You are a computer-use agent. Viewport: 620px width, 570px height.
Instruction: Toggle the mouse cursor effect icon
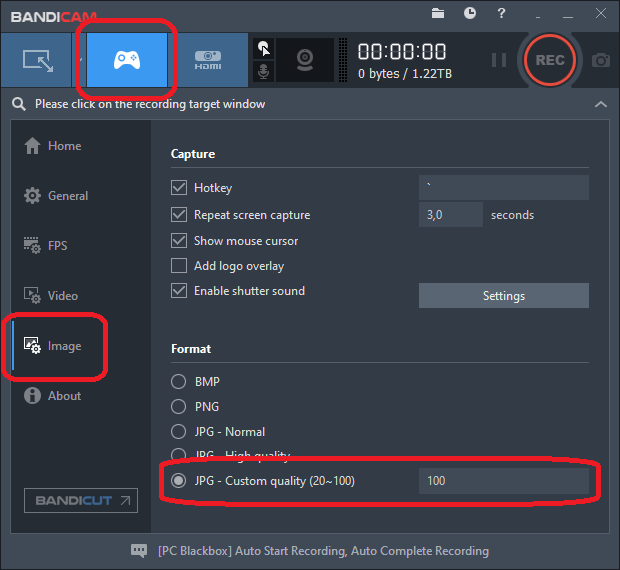264,48
